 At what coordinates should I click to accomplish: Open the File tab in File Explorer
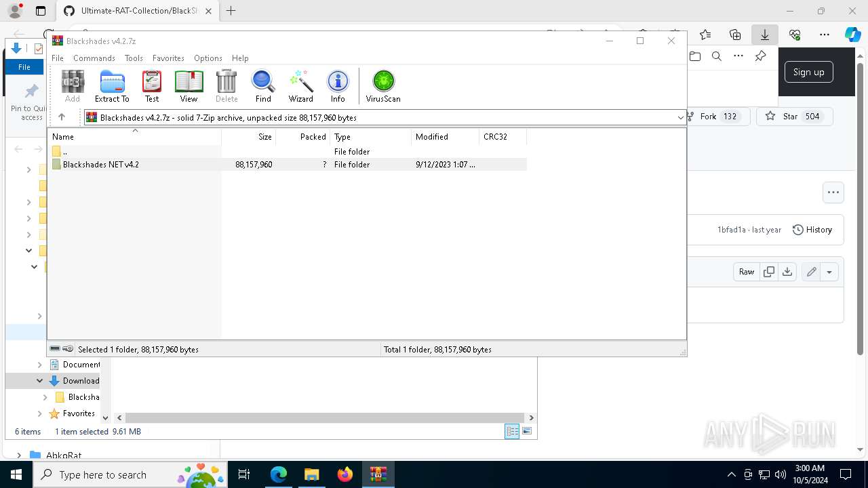(24, 67)
